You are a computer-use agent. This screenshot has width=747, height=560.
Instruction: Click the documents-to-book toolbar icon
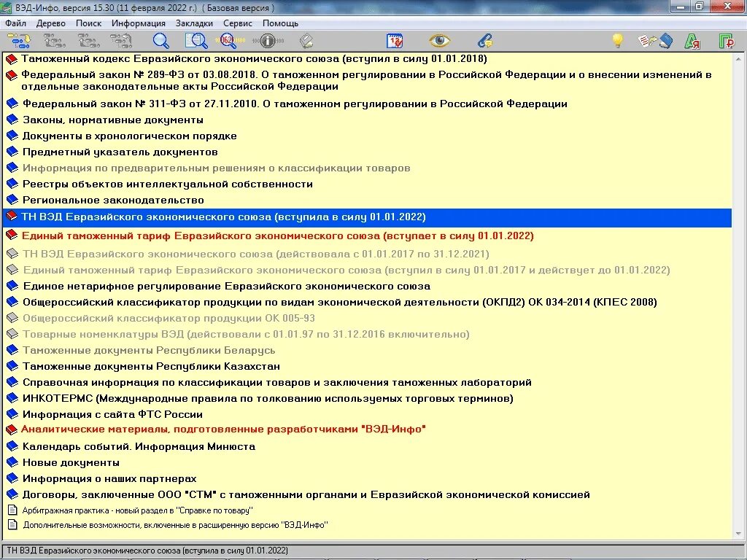[656, 41]
